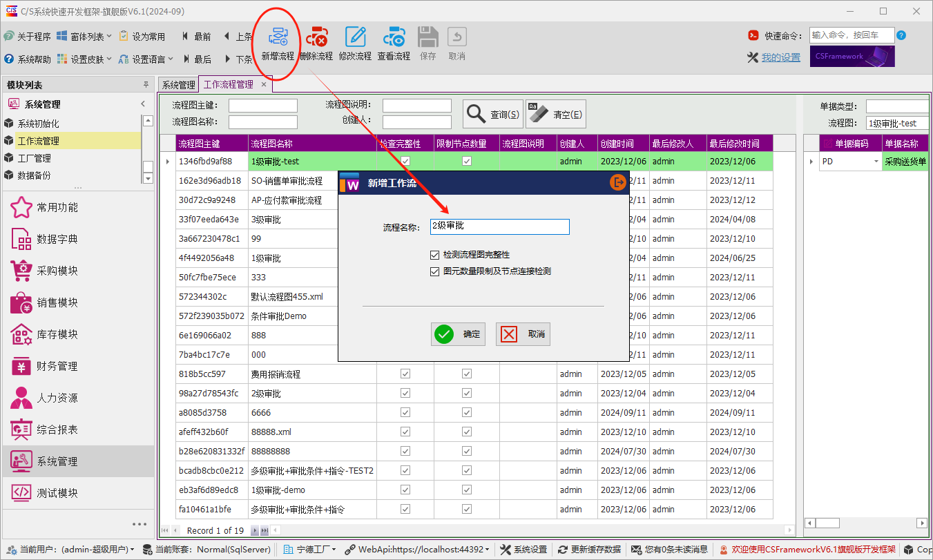Toggle 限制节点数量 checkbox for 2级审批 row
The height and width of the screenshot is (560, 933).
pos(467,393)
